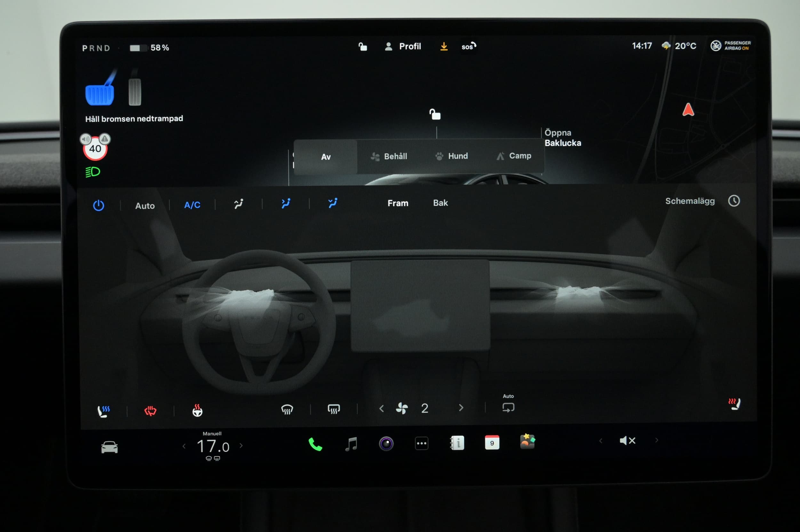The width and height of the screenshot is (800, 532).
Task: Open Schemalägg scheduling
Action: (690, 201)
